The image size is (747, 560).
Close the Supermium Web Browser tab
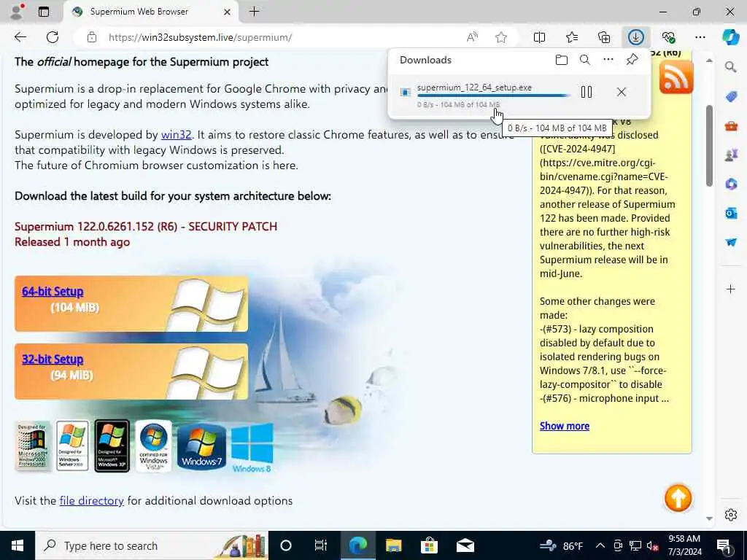228,12
